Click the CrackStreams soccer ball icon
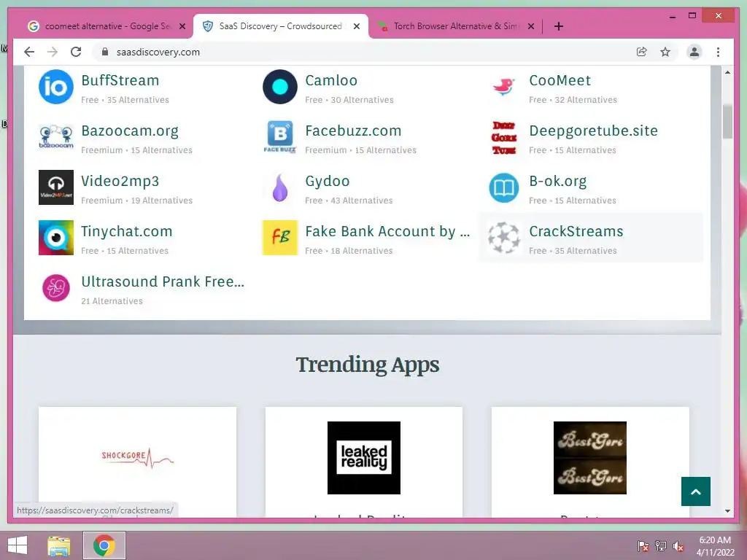The width and height of the screenshot is (747, 560). pyautogui.click(x=503, y=238)
